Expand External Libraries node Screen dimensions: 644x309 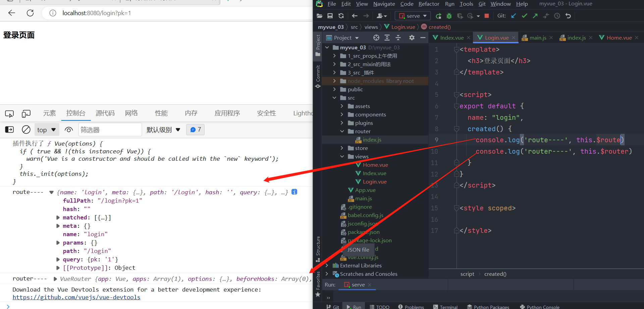tap(327, 265)
